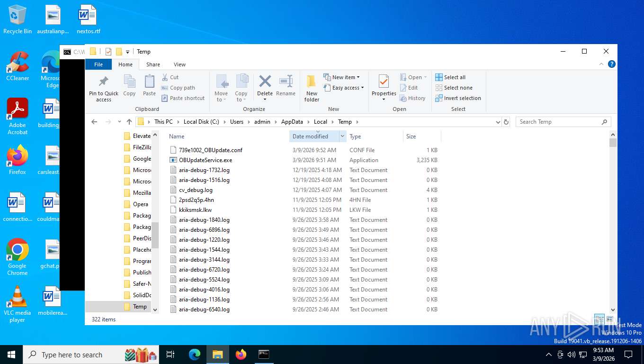Open Firefox from taskbar
Viewport: 644px width, 364px height.
pyautogui.click(x=241, y=355)
